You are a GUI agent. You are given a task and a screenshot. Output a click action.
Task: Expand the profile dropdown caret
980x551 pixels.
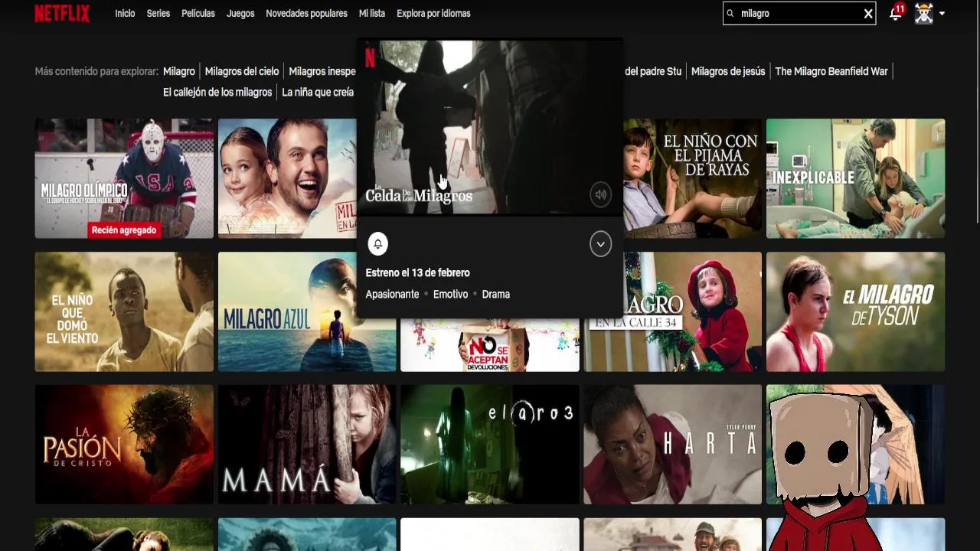[942, 13]
